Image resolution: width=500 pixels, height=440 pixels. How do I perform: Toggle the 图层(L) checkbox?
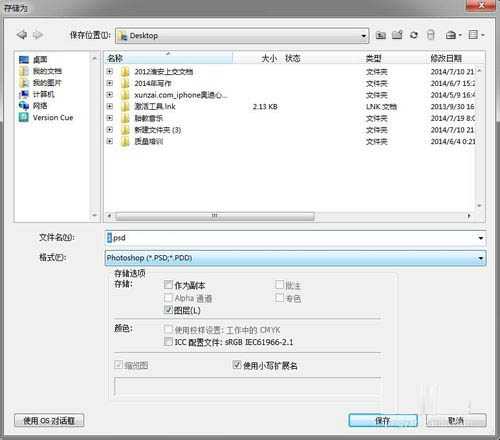click(168, 310)
